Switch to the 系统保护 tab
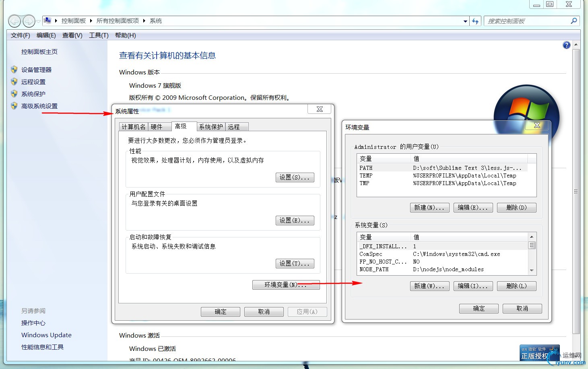Viewport: 588px width, 369px height. coord(211,127)
